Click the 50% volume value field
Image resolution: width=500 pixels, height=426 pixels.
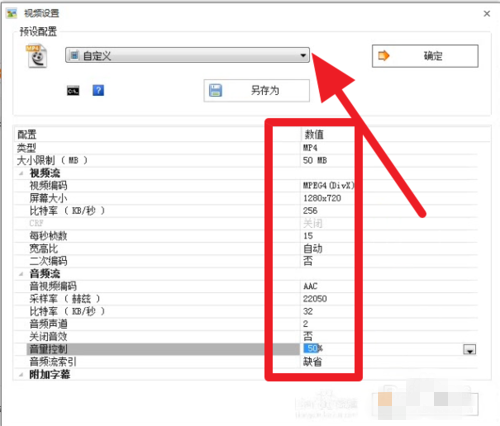point(313,349)
